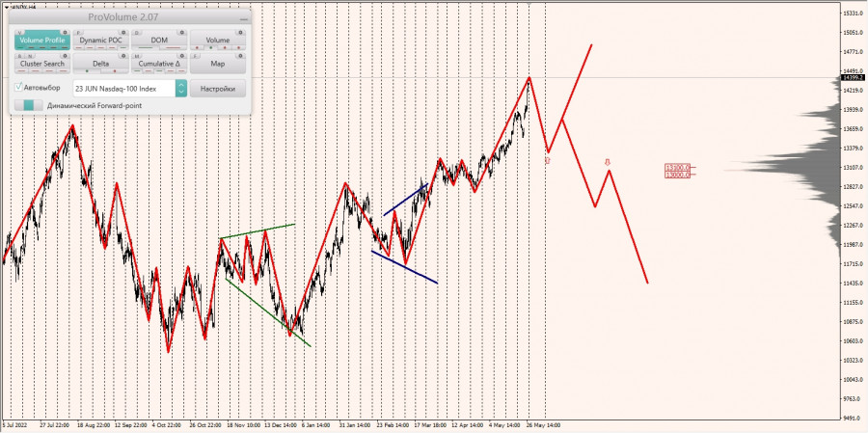Toggle the Динамический Forward-point switch

[28, 105]
